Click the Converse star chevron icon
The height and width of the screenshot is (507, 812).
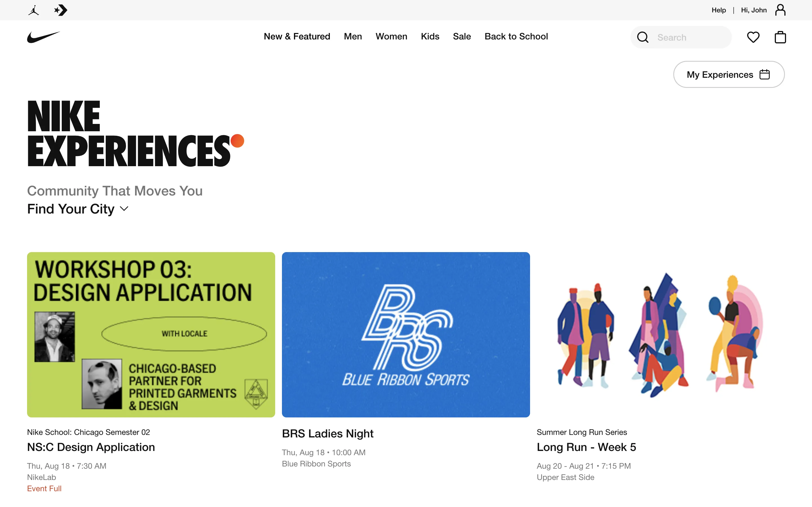pos(61,10)
